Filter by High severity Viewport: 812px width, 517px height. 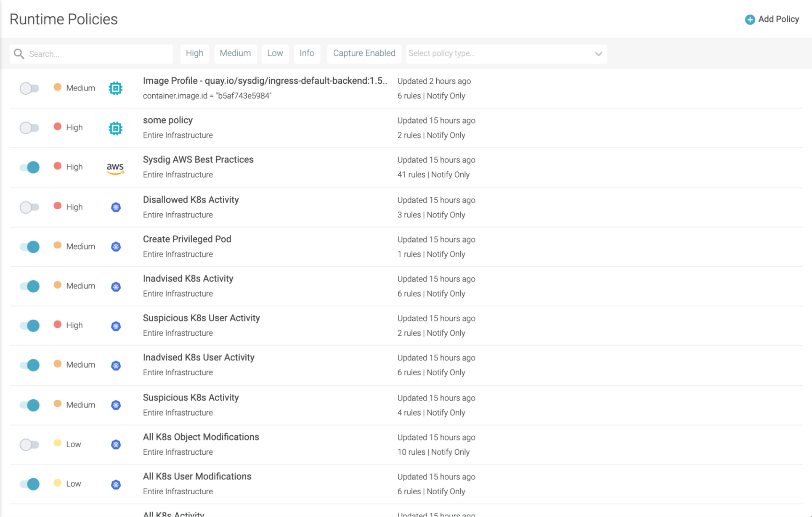point(194,53)
